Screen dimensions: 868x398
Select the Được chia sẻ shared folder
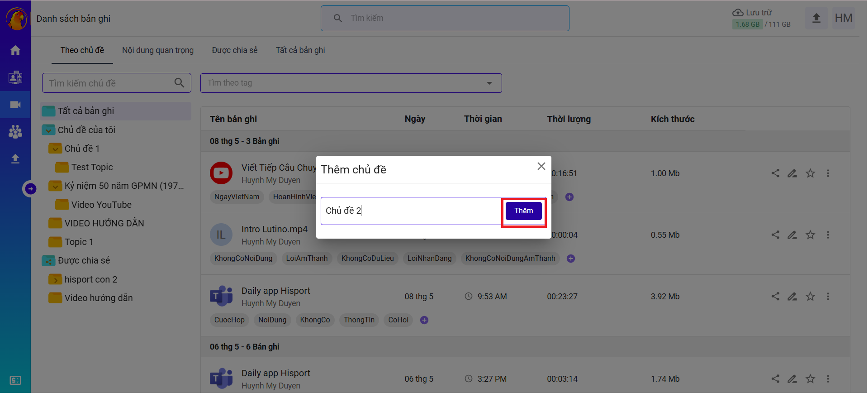84,261
